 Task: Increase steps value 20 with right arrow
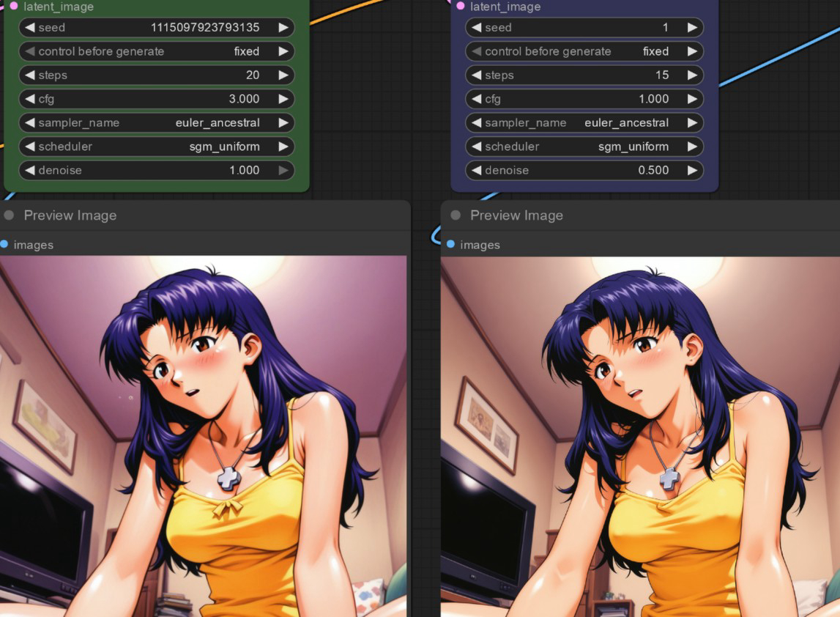pyautogui.click(x=283, y=75)
